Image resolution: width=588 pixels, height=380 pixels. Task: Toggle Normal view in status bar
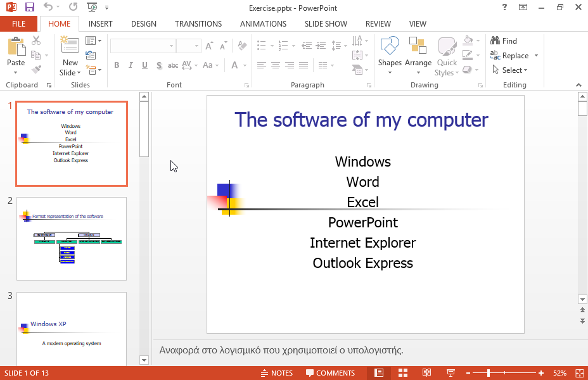379,373
